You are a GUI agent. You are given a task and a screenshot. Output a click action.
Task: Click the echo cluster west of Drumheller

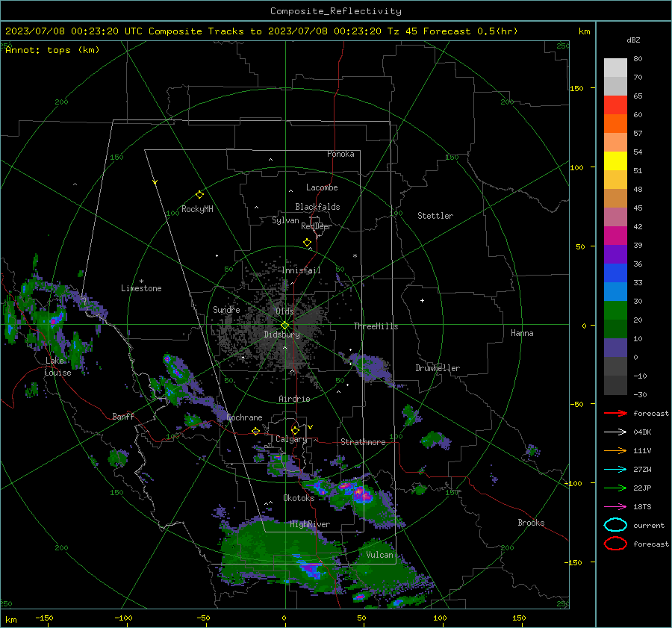pyautogui.click(x=372, y=367)
